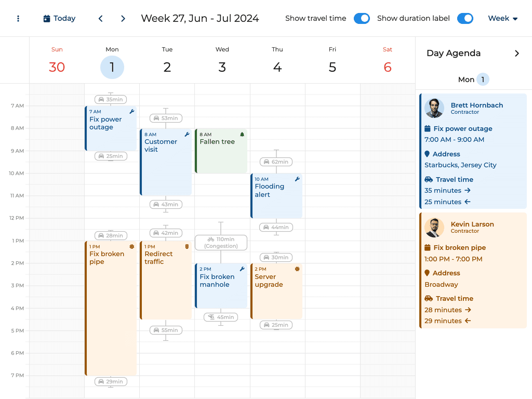
Task: Click the traffic light icon on Redirect traffic
Action: (x=187, y=247)
